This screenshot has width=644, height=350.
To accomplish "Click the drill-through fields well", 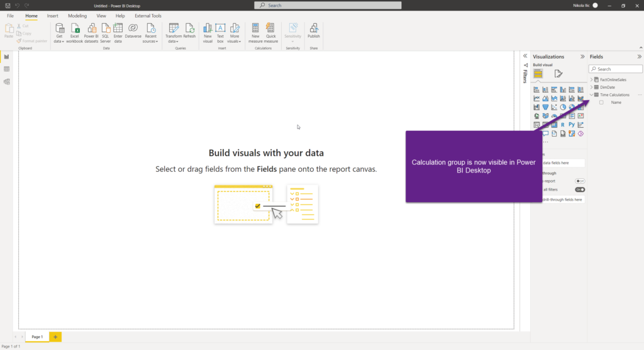I will (563, 200).
